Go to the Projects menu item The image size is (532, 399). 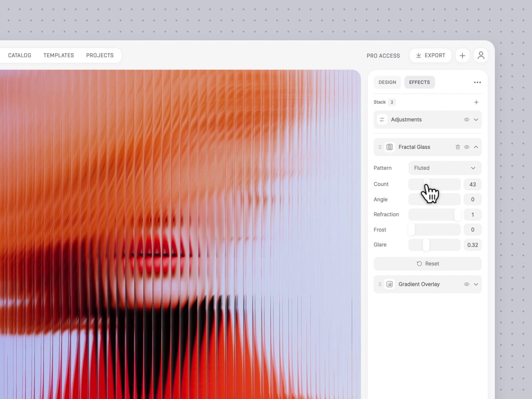[100, 55]
